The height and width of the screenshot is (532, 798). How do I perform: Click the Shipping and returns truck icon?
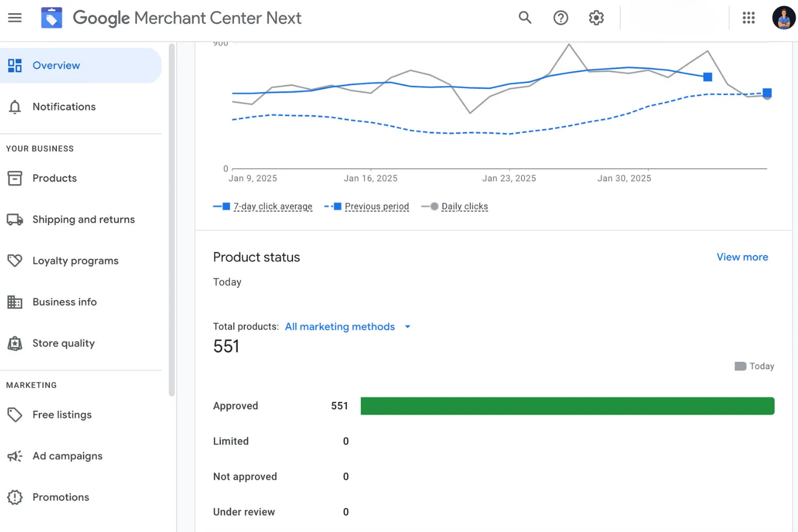(15, 220)
